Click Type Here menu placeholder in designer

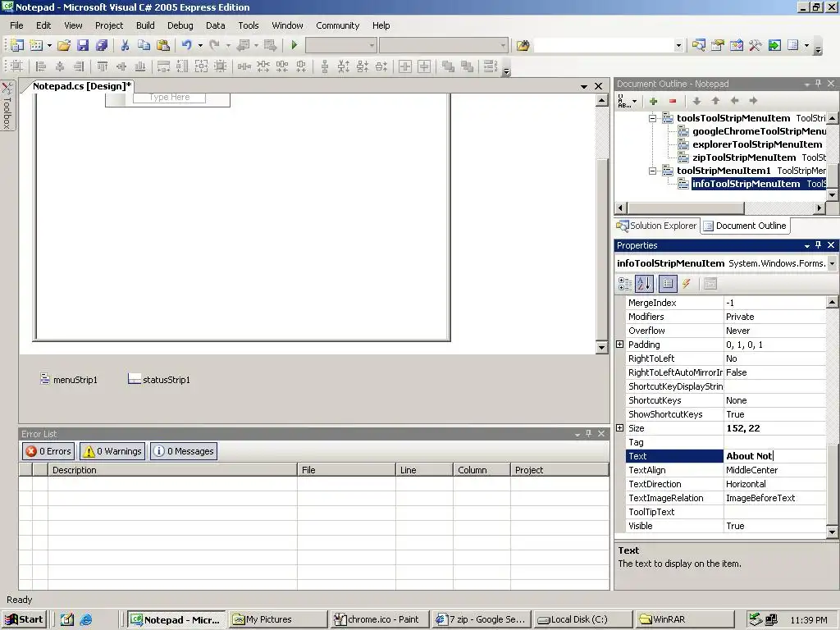(169, 98)
